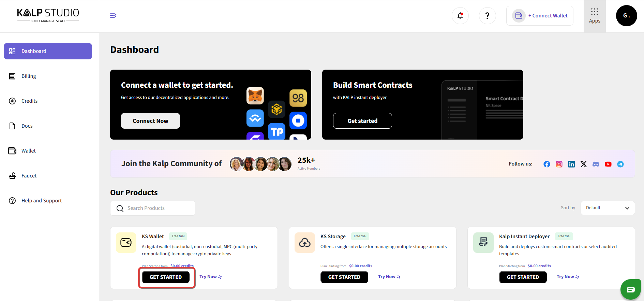644x301 pixels.
Task: Select Credits in the sidebar
Action: tap(29, 101)
